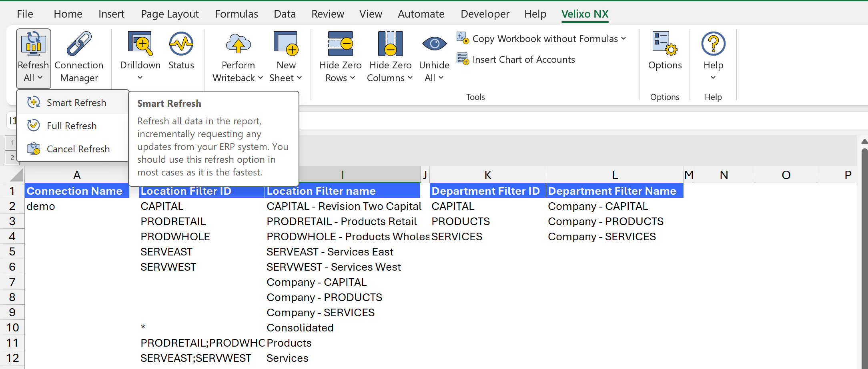Click Copy Workbook without Formulas label
The height and width of the screenshot is (369, 868).
coord(545,38)
